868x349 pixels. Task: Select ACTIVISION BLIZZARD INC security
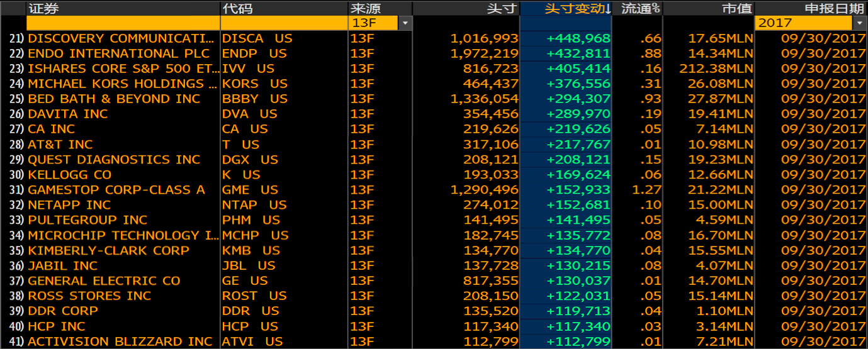click(120, 341)
